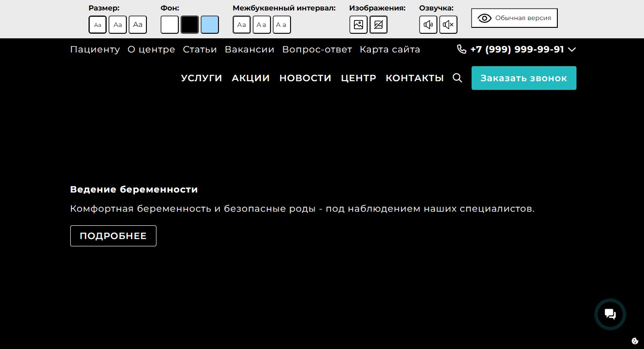The image size is (644, 349).
Task: Open the ЦЕНТР menu
Action: (358, 78)
